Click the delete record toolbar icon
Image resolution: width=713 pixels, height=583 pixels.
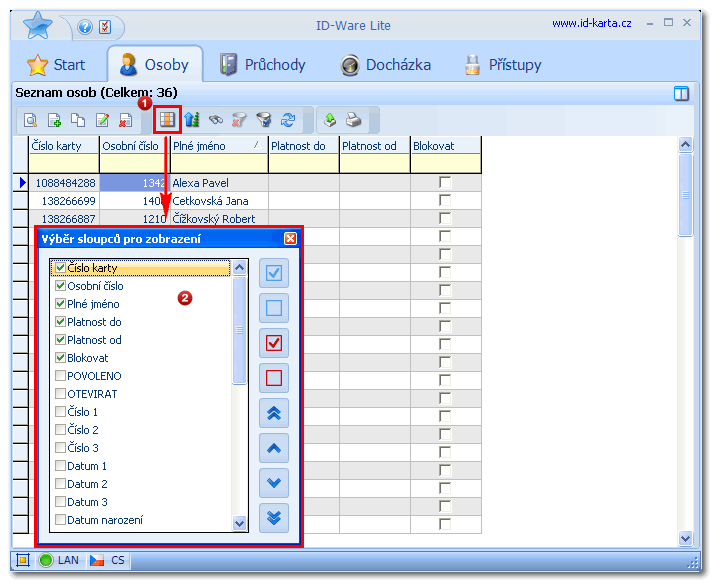click(126, 120)
